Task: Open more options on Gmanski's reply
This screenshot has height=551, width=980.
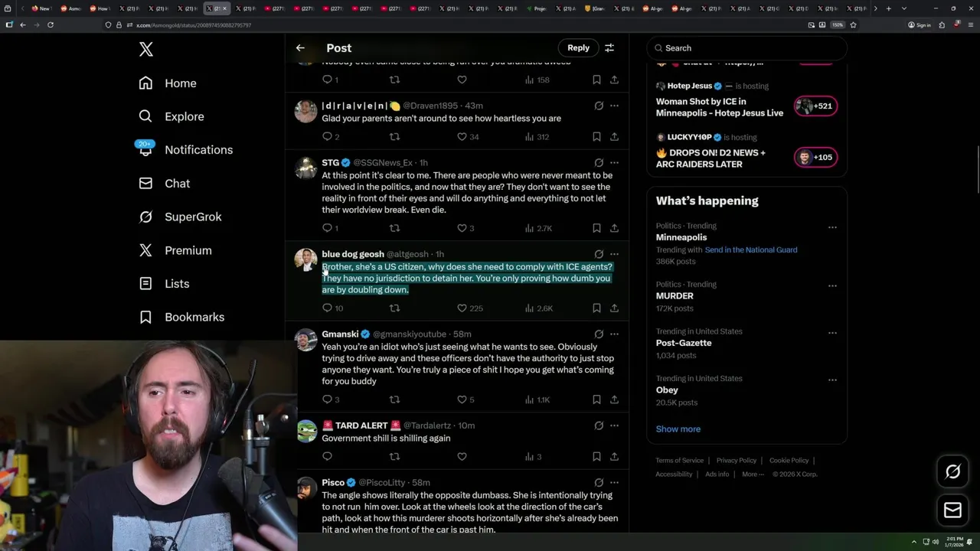Action: click(x=614, y=334)
